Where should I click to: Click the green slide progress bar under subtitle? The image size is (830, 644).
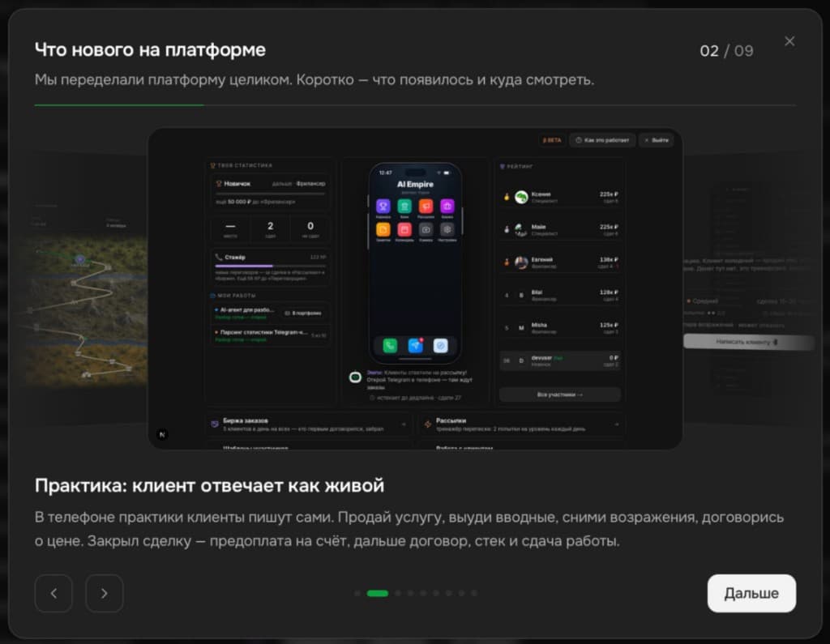(119, 105)
